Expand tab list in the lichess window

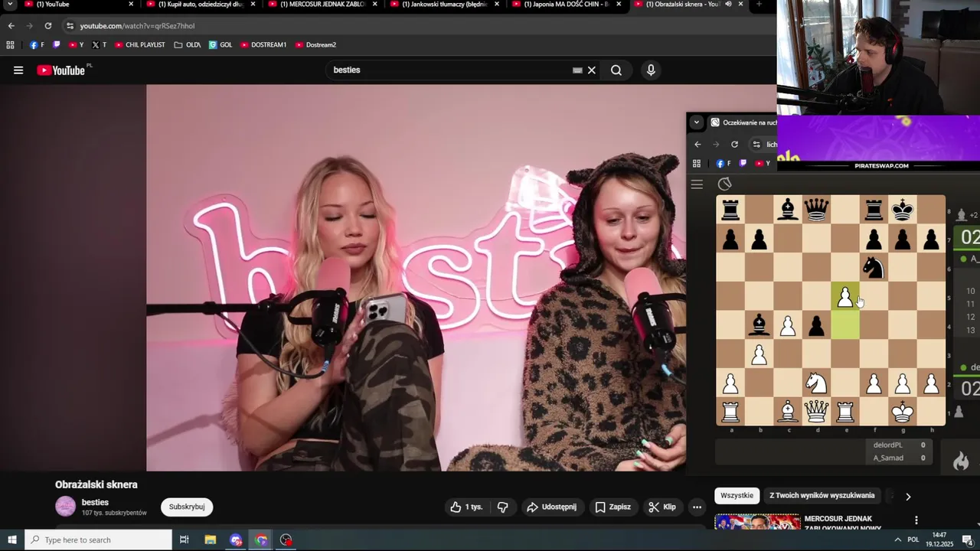(696, 122)
